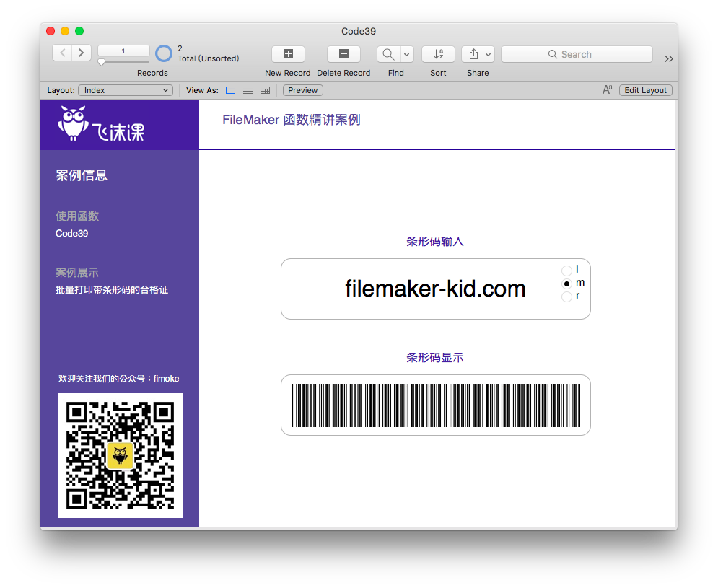Click the New Record plus icon
718x588 pixels.
point(288,54)
